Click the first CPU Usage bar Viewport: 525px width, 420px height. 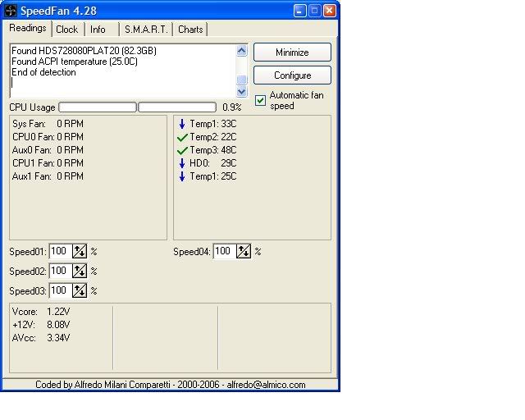(98, 107)
